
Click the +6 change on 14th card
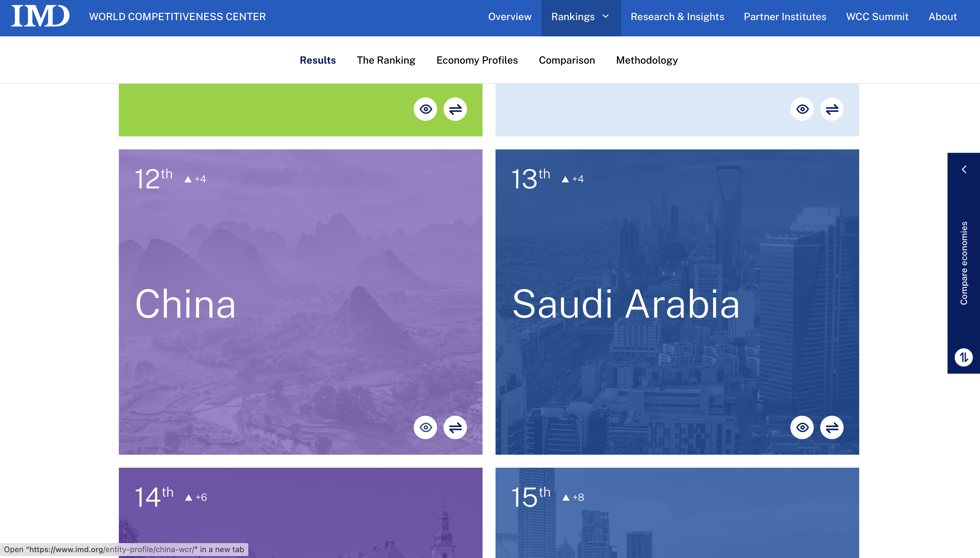pyautogui.click(x=196, y=498)
